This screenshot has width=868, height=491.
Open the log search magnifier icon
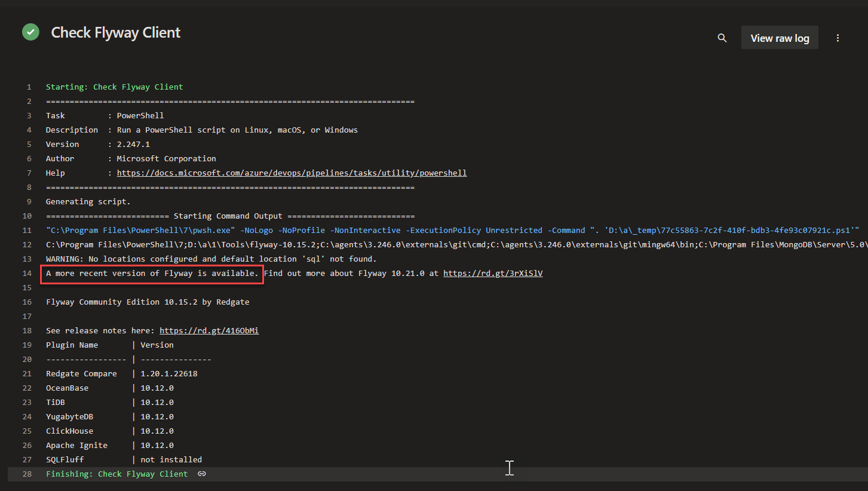click(x=722, y=38)
